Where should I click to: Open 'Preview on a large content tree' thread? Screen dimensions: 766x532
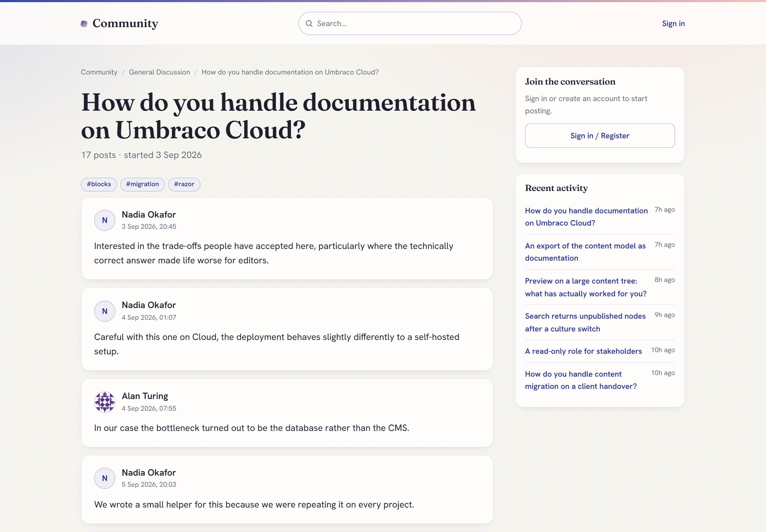pyautogui.click(x=585, y=287)
